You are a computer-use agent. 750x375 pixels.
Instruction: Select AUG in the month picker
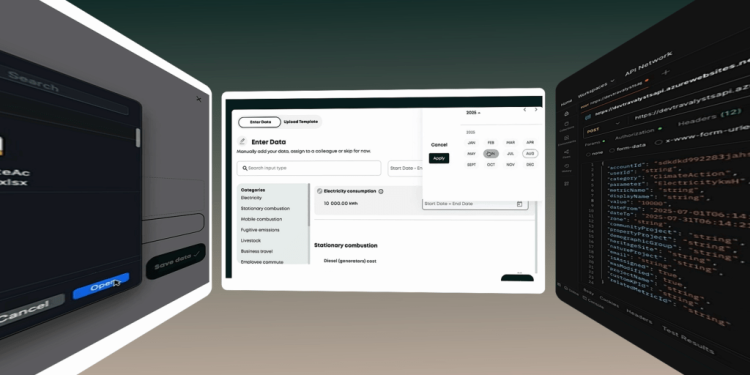point(530,154)
